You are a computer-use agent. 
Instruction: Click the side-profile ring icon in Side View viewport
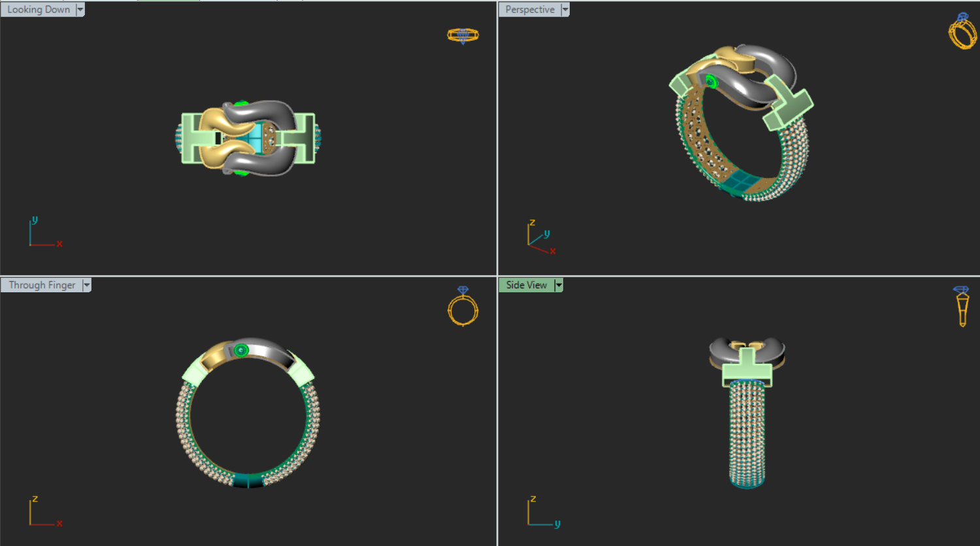pos(961,306)
